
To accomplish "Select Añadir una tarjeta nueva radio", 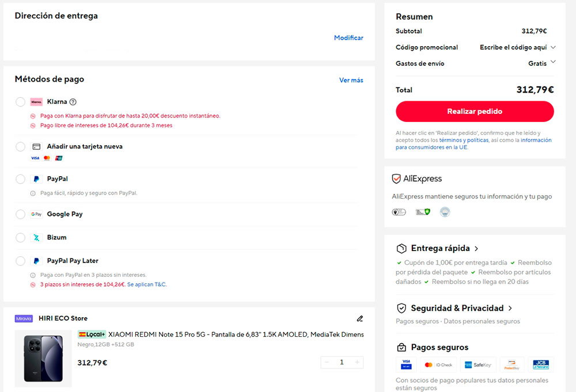I will (x=20, y=147).
